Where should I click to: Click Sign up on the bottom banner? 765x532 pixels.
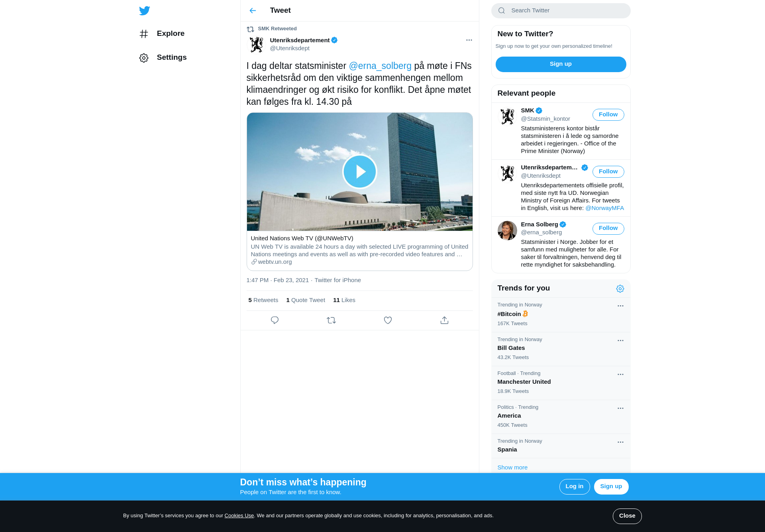[611, 487]
